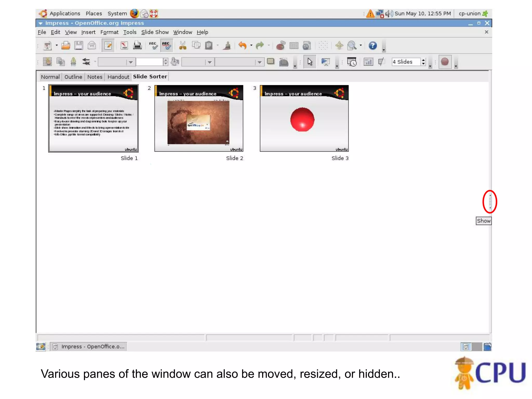
Task: Click the Format Paintbrush icon
Action: 227,45
